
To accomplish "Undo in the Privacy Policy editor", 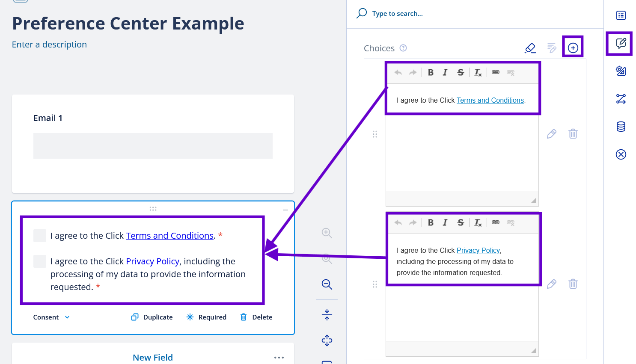I will point(398,223).
